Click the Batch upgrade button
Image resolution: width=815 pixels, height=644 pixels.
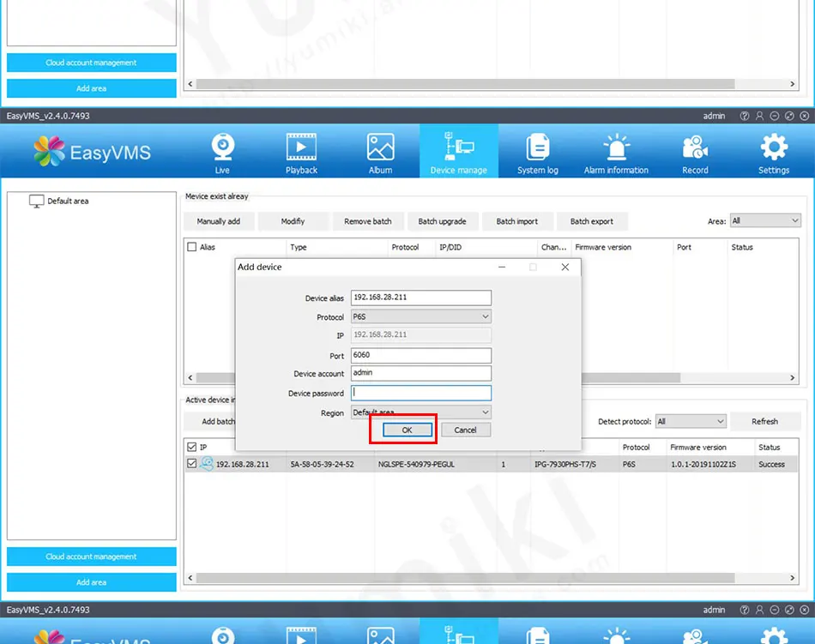coord(443,221)
